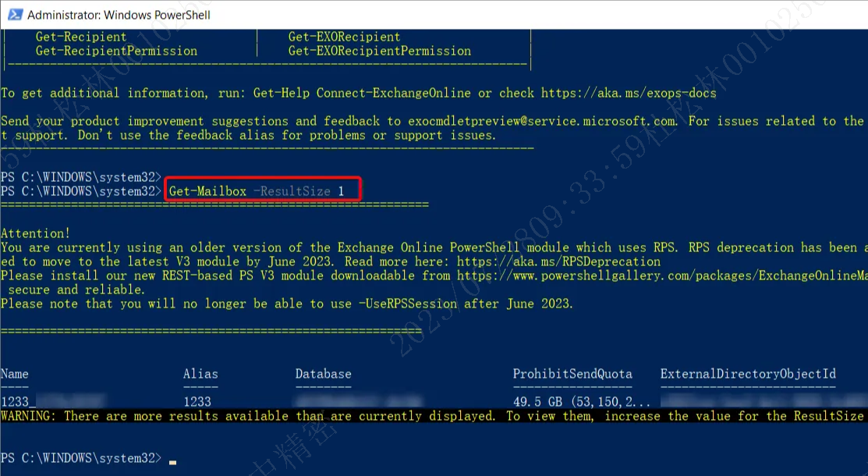Viewport: 868px width, 476px height.
Task: Click the ProhibitSendQuota column header
Action: click(572, 374)
